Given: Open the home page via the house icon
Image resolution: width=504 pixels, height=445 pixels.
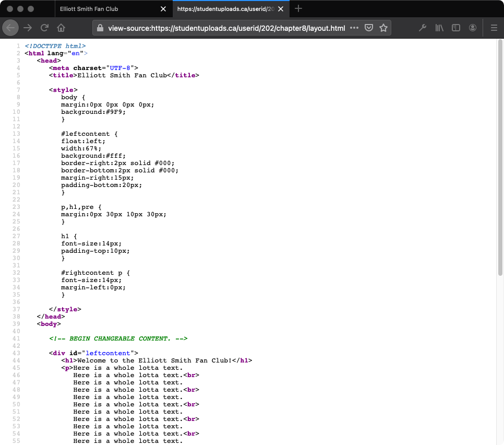Looking at the screenshot, I should [x=61, y=28].
